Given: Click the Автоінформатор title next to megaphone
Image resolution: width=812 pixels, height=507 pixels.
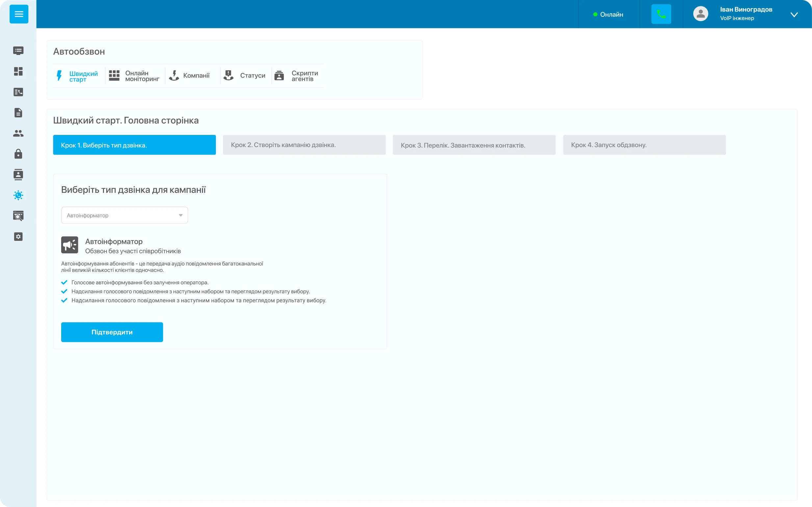Looking at the screenshot, I should [x=114, y=241].
